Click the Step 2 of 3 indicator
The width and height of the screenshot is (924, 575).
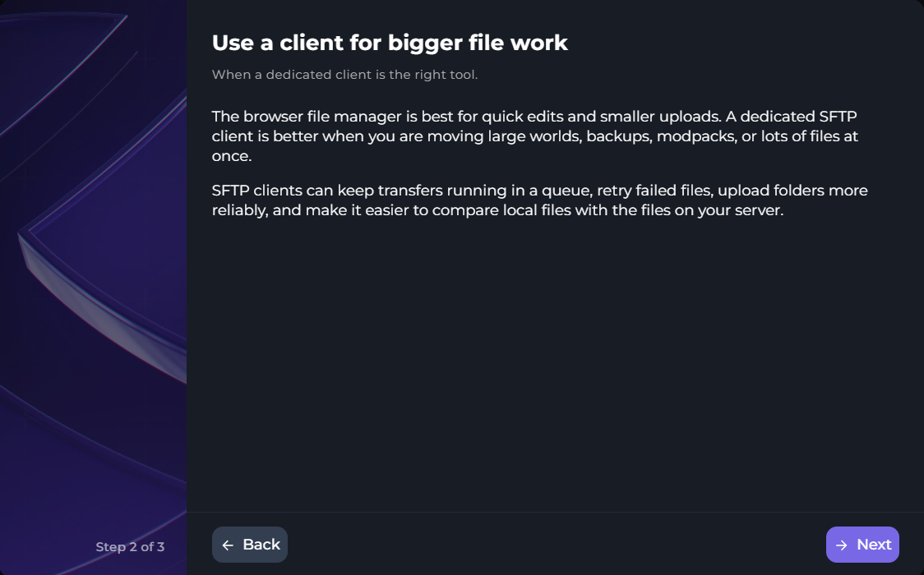click(130, 547)
